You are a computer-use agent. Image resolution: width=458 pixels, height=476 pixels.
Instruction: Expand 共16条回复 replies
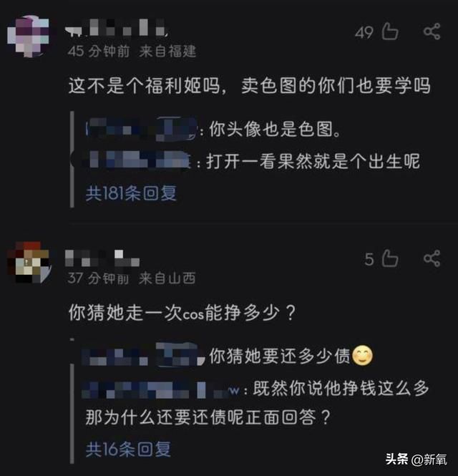(128, 450)
